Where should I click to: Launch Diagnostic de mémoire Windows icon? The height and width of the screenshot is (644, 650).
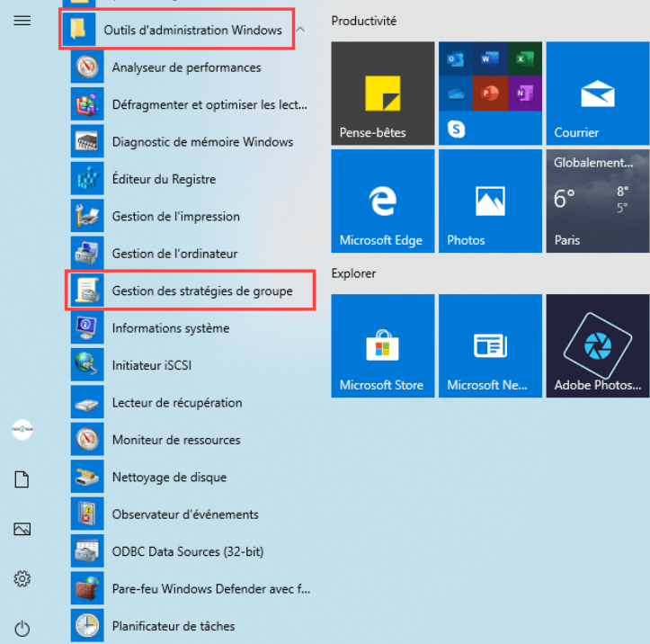click(x=87, y=141)
